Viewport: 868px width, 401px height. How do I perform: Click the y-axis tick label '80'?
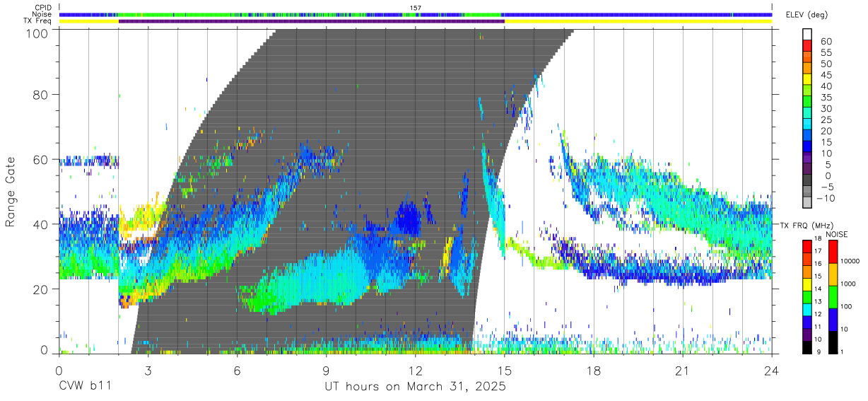pos(42,94)
